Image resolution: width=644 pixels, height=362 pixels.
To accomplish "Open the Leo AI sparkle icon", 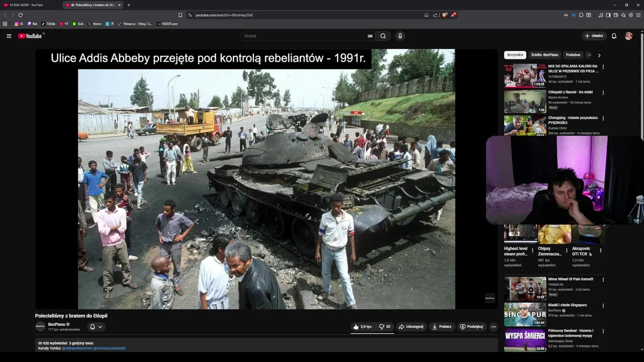I will (623, 15).
